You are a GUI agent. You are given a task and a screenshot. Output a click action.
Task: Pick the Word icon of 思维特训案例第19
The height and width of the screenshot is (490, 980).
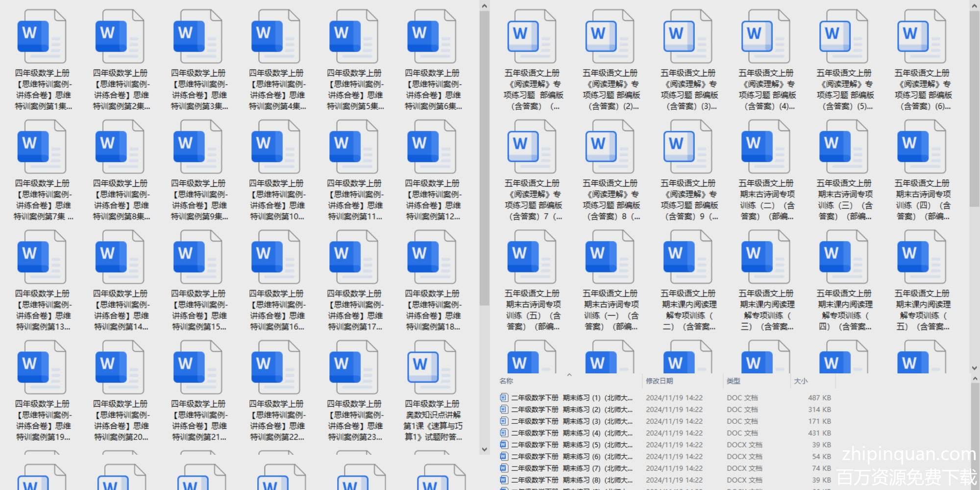tap(42, 367)
